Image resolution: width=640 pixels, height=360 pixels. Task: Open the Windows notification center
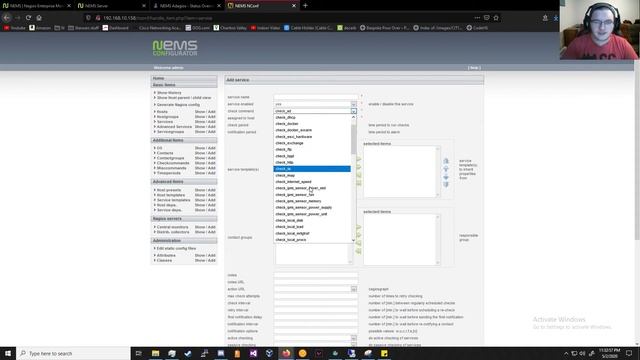[629, 353]
